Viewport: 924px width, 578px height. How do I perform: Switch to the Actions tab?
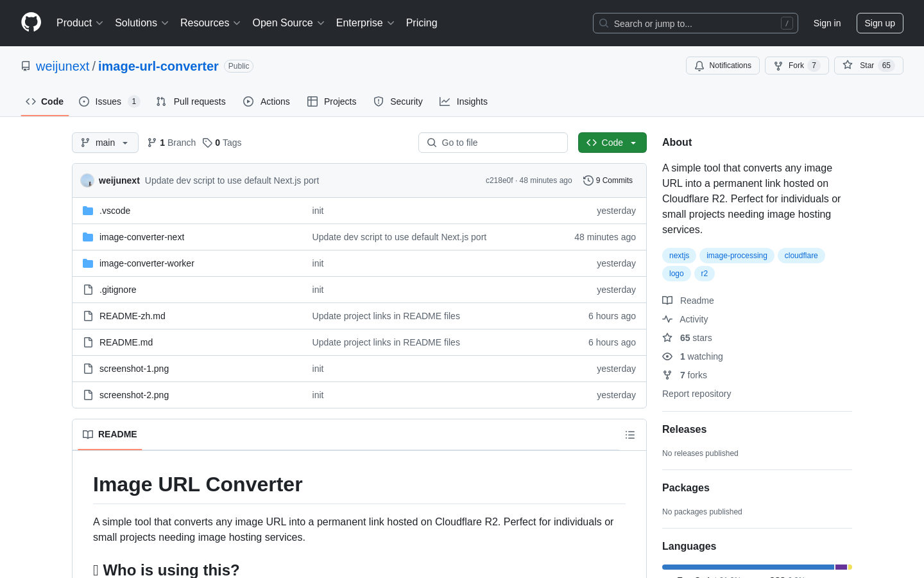[x=266, y=101]
